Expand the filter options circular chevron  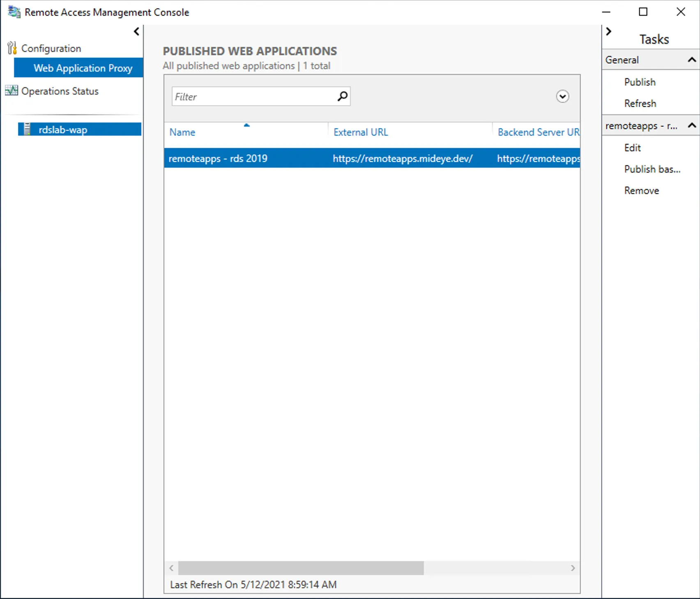[562, 97]
